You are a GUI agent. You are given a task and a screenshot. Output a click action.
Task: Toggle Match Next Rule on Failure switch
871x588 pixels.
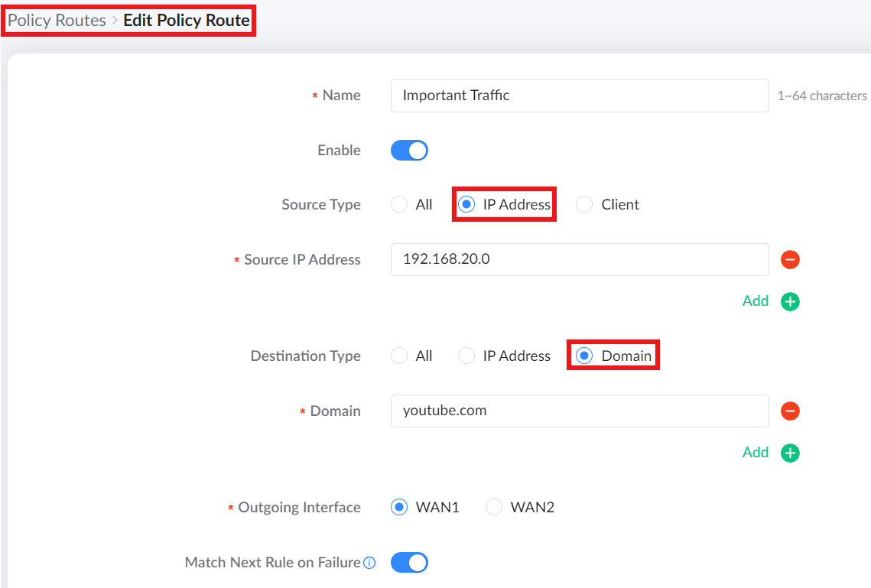coord(409,563)
